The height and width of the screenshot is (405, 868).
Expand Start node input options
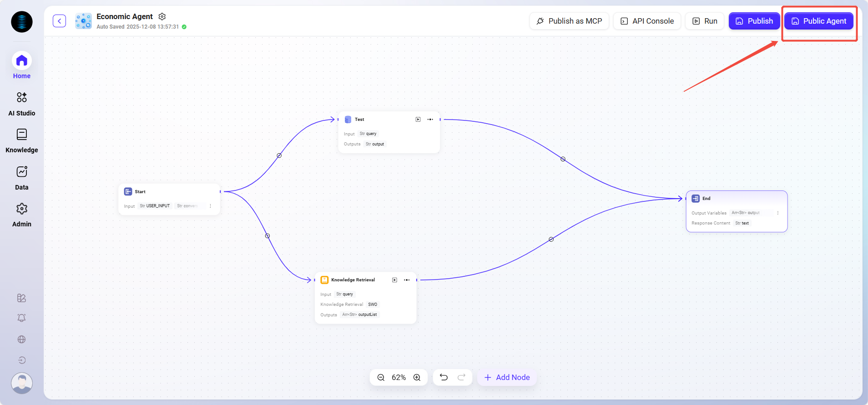point(210,206)
